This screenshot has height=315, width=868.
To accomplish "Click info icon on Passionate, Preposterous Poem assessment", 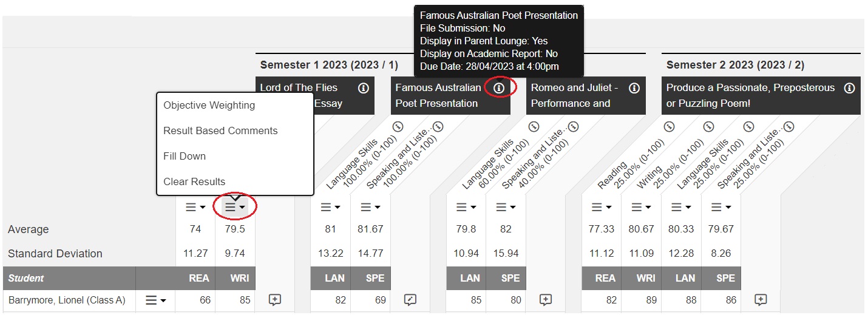I will (x=850, y=88).
